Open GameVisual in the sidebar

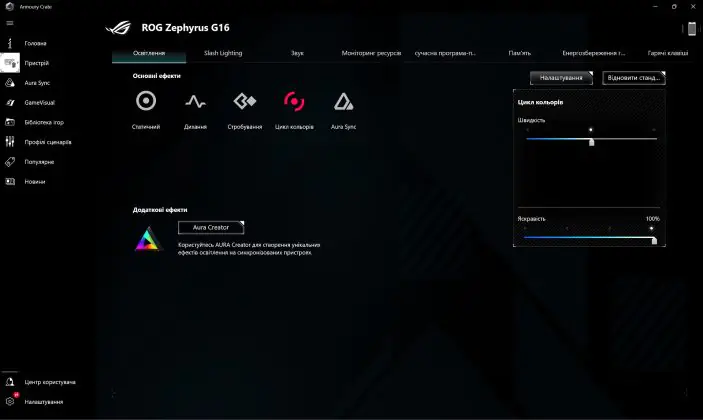pyautogui.click(x=39, y=103)
